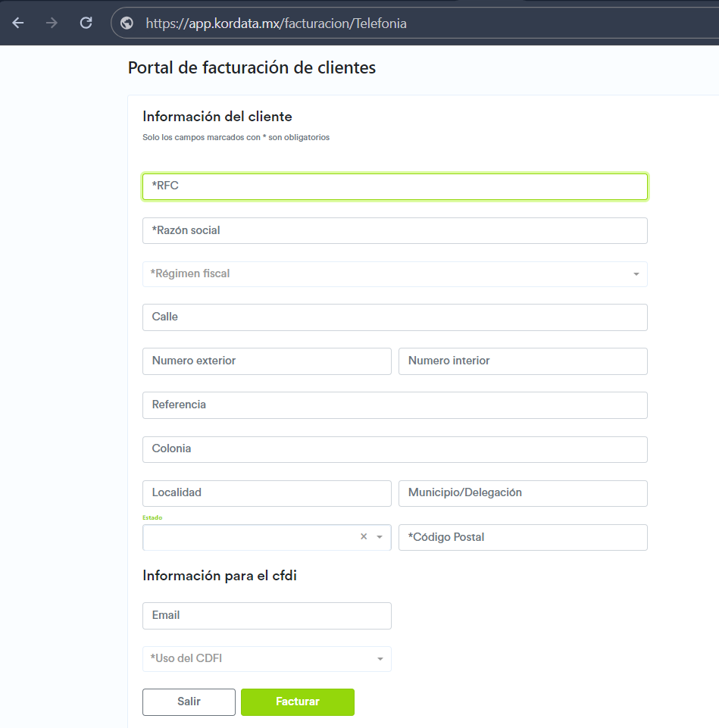
Task: Focus the Referencia input
Action: [x=395, y=405]
